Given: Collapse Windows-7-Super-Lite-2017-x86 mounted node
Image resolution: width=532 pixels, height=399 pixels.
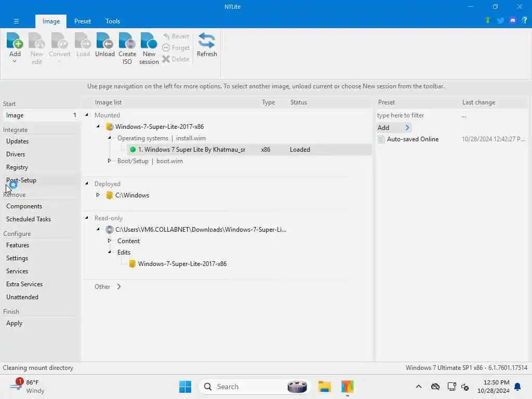Looking at the screenshot, I should (x=98, y=126).
